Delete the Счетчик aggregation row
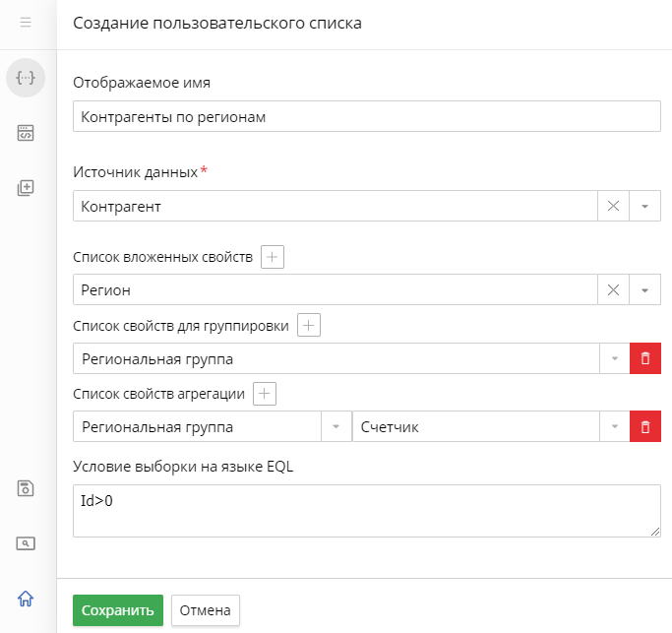Image resolution: width=672 pixels, height=633 pixels. coord(645,426)
